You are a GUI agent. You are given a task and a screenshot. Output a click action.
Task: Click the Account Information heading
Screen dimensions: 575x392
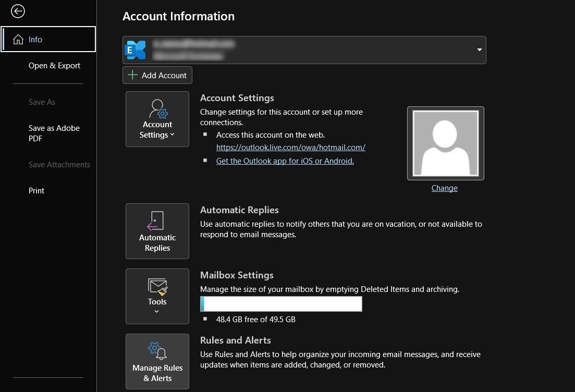179,16
